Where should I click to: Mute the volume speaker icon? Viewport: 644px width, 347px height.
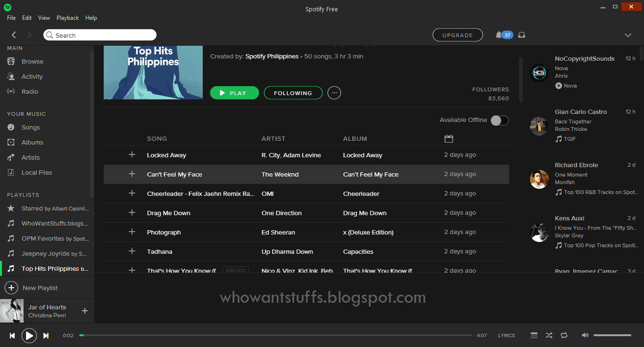pos(585,335)
